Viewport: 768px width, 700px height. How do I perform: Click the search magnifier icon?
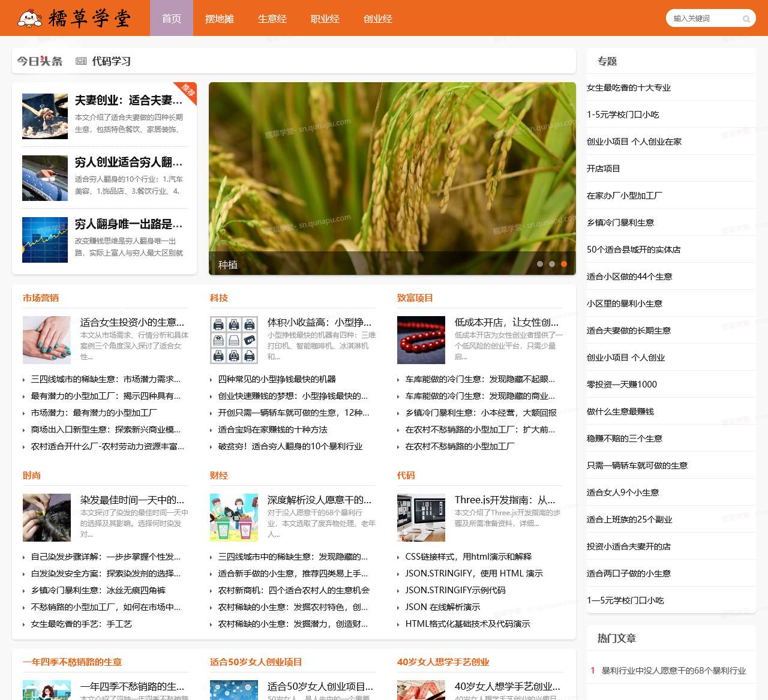pos(746,19)
